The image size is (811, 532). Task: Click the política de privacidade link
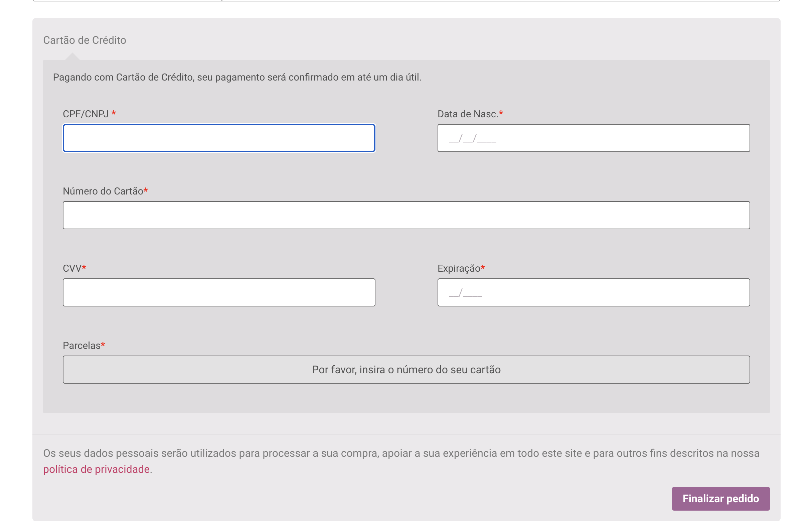[x=96, y=469]
